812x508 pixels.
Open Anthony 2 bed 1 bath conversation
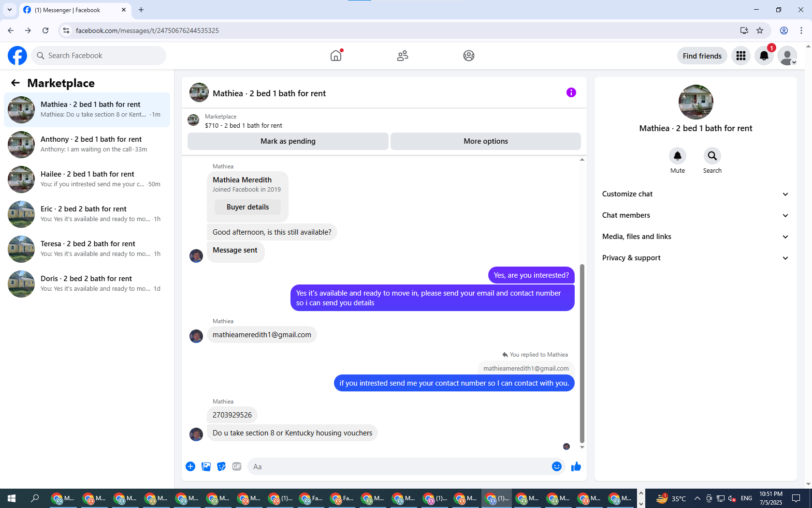[87, 145]
